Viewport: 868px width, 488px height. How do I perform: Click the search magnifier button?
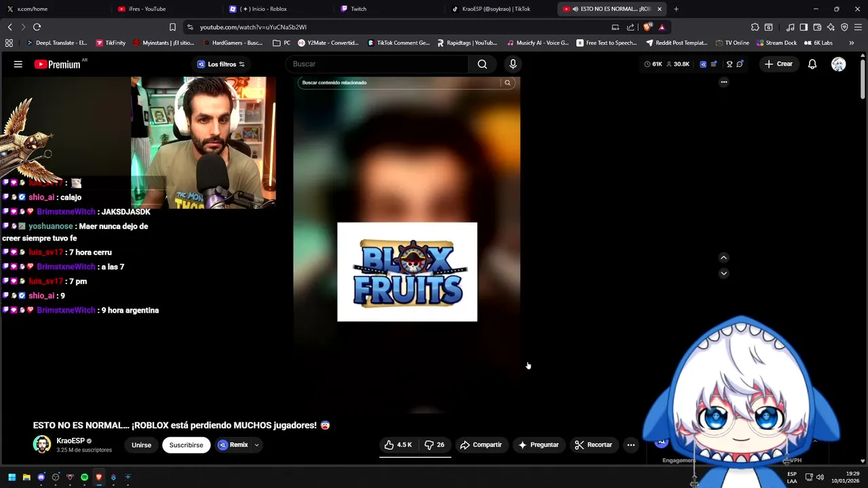(x=482, y=64)
